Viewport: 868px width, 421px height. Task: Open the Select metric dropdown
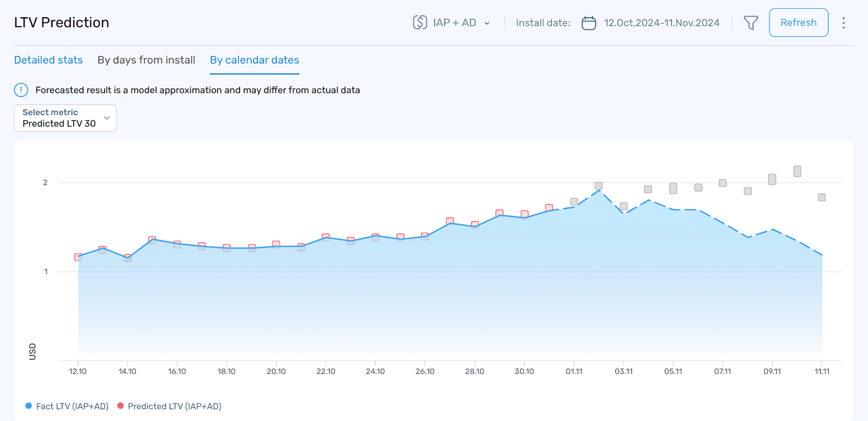point(65,118)
